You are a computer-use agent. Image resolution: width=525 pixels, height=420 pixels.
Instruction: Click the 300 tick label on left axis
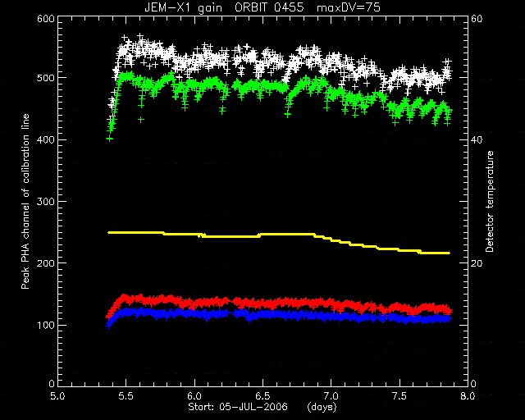(x=46, y=202)
